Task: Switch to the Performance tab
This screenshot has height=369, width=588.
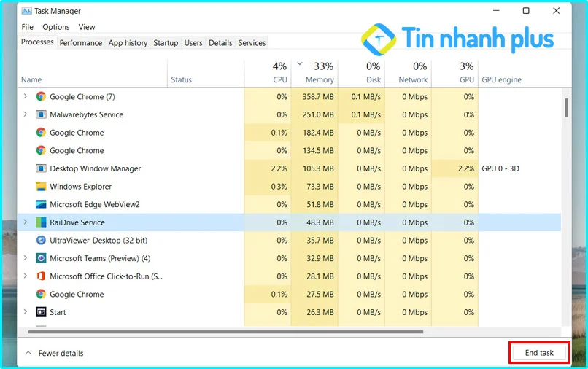Action: pos(81,43)
